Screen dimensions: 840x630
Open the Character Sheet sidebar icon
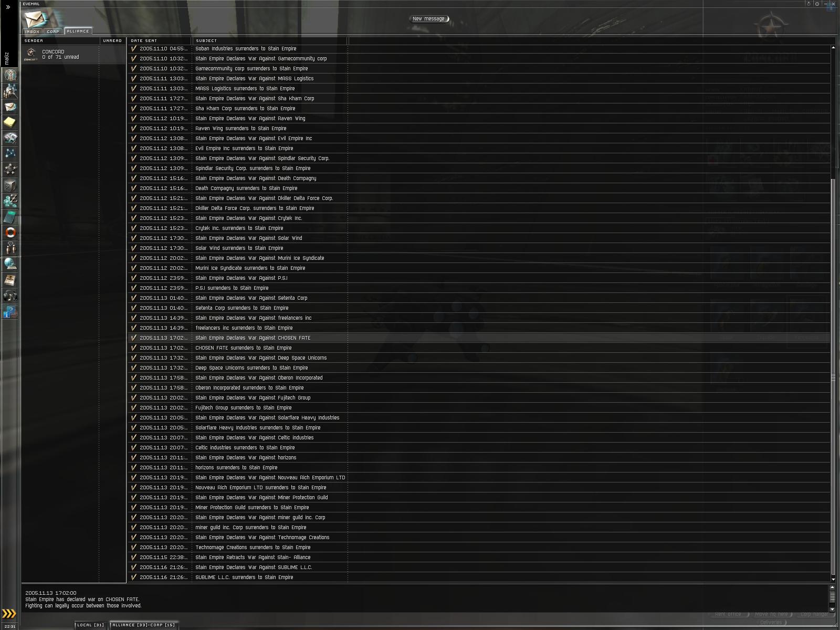click(x=10, y=75)
